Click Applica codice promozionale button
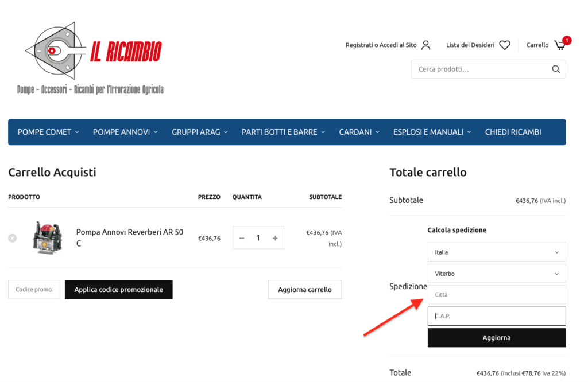The height and width of the screenshot is (382, 588). 118,290
